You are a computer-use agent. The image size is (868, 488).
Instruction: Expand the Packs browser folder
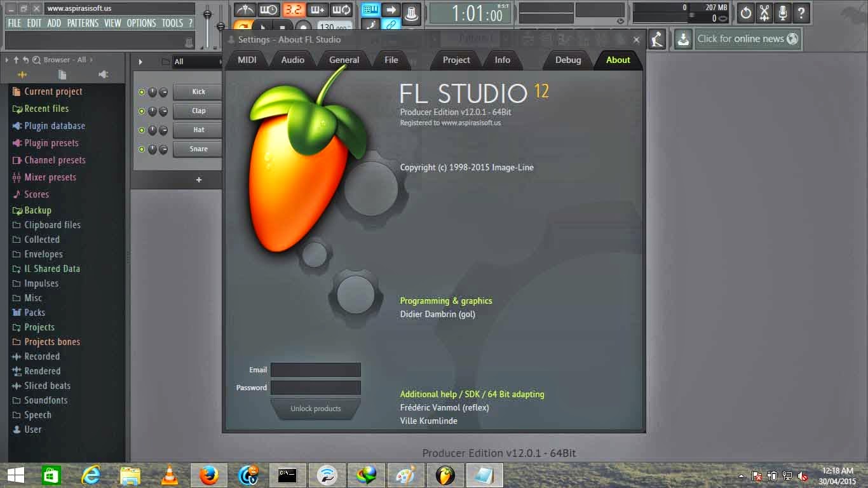point(29,313)
